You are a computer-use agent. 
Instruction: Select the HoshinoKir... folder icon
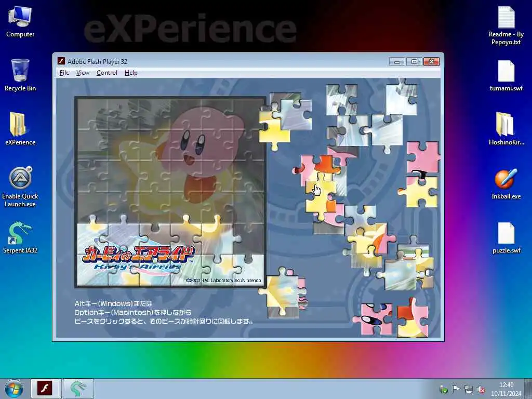tap(506, 129)
